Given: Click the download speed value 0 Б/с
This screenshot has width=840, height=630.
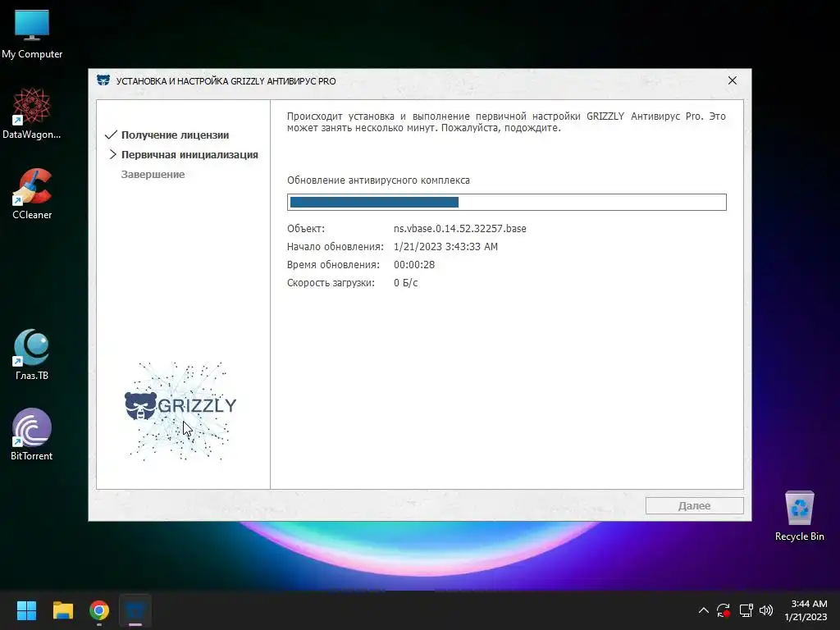Looking at the screenshot, I should pyautogui.click(x=405, y=283).
